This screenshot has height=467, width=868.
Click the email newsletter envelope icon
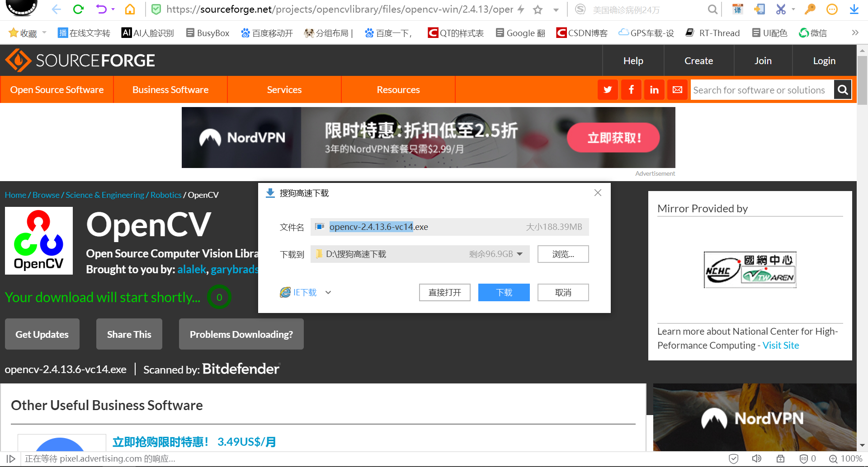677,90
